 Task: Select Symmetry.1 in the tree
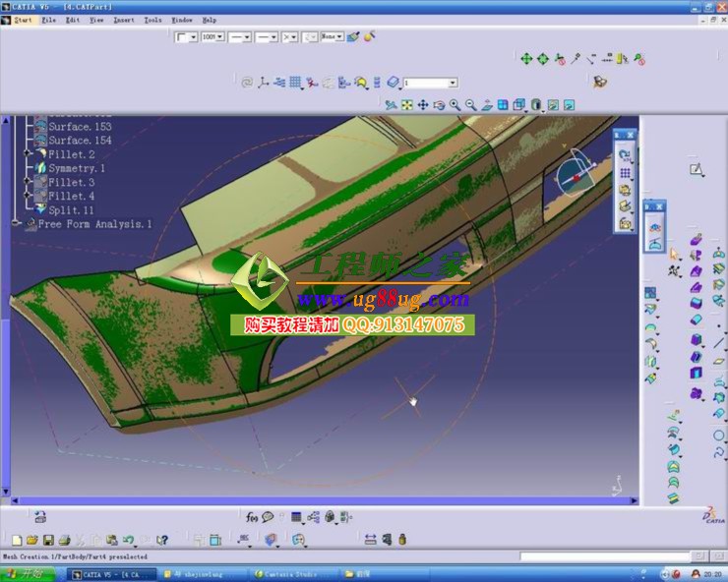(77, 168)
